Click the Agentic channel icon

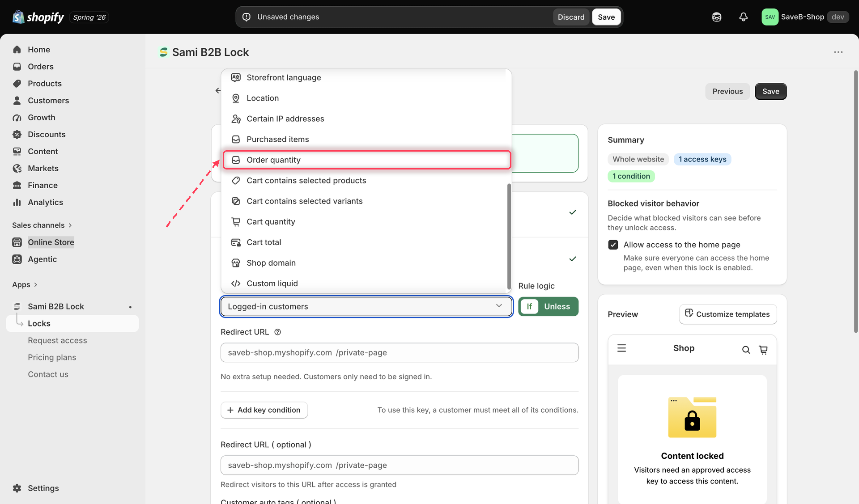(x=17, y=259)
